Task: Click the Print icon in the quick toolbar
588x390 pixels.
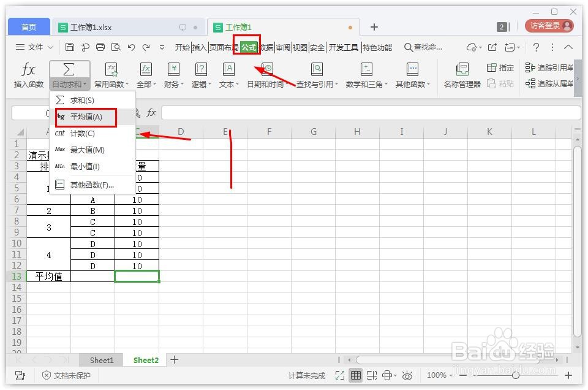Action: (x=100, y=47)
